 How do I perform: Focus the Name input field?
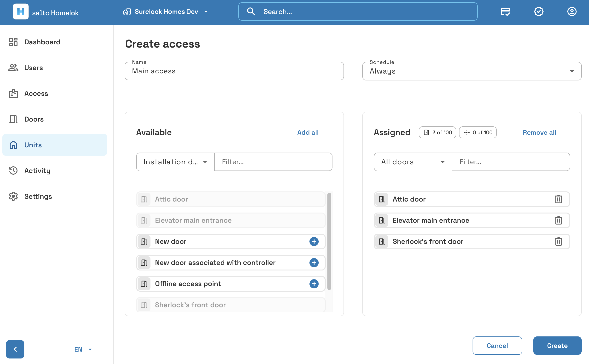click(x=234, y=71)
